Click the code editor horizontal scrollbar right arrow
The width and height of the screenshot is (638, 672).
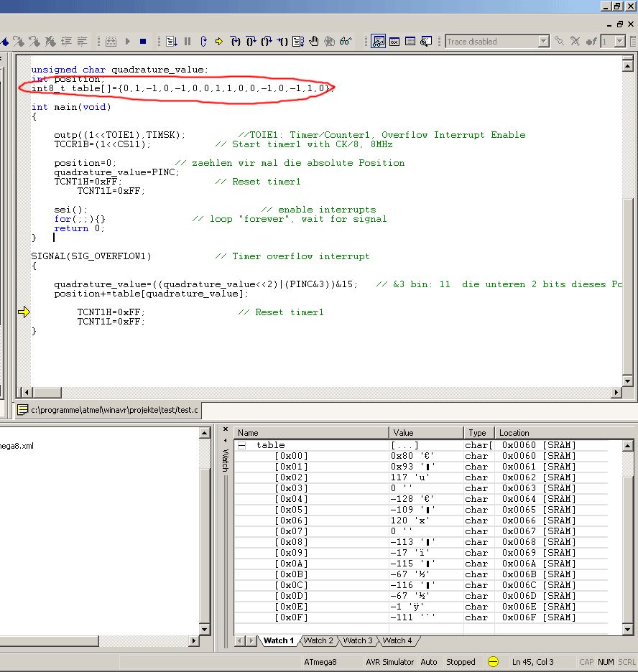pos(616,392)
